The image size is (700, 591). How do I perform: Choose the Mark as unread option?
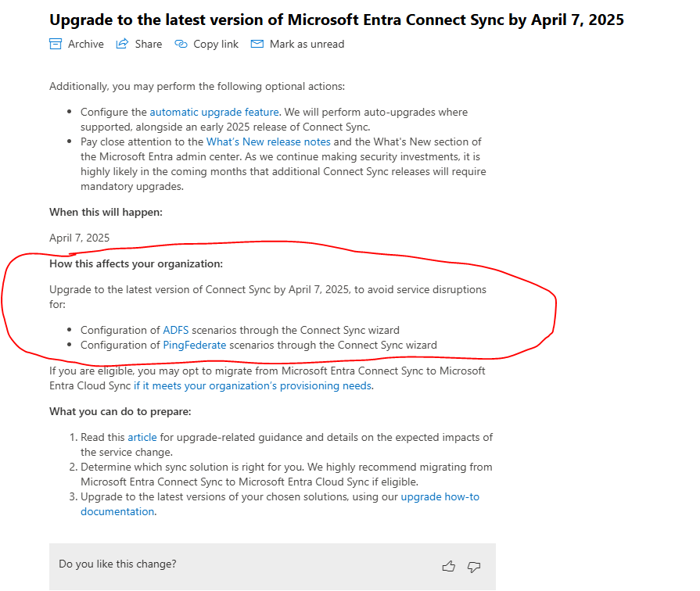coord(307,45)
